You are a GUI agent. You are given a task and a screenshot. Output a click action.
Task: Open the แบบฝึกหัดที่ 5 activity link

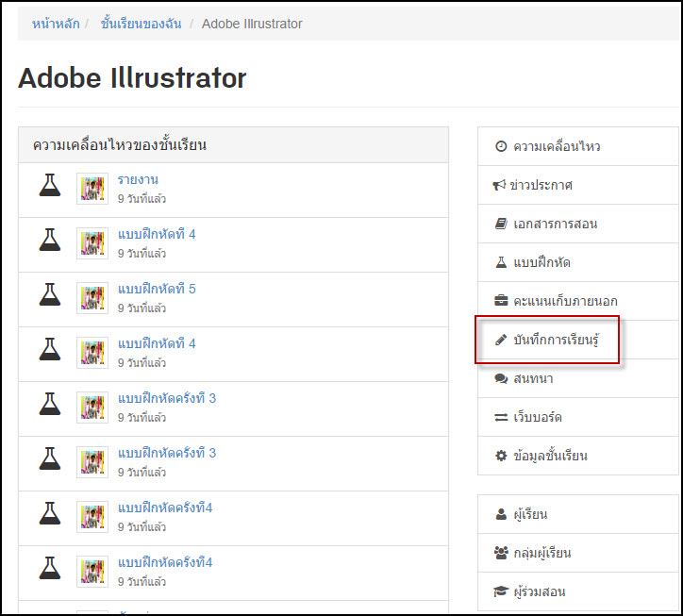click(157, 289)
